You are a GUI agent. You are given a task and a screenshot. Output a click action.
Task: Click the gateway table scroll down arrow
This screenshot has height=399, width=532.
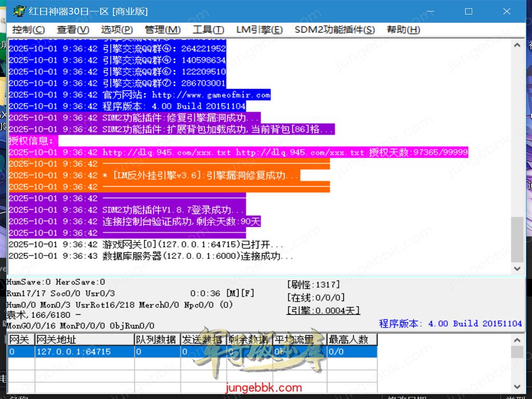pyautogui.click(x=517, y=387)
